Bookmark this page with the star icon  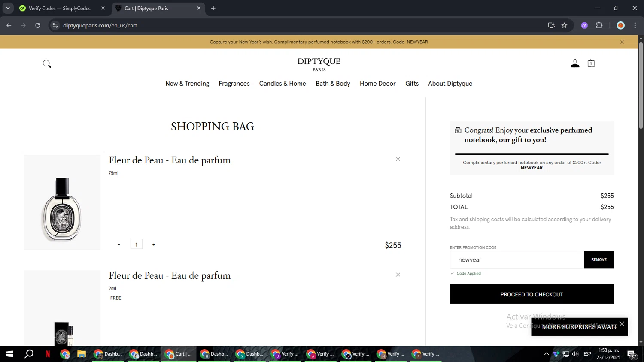tap(564, 25)
